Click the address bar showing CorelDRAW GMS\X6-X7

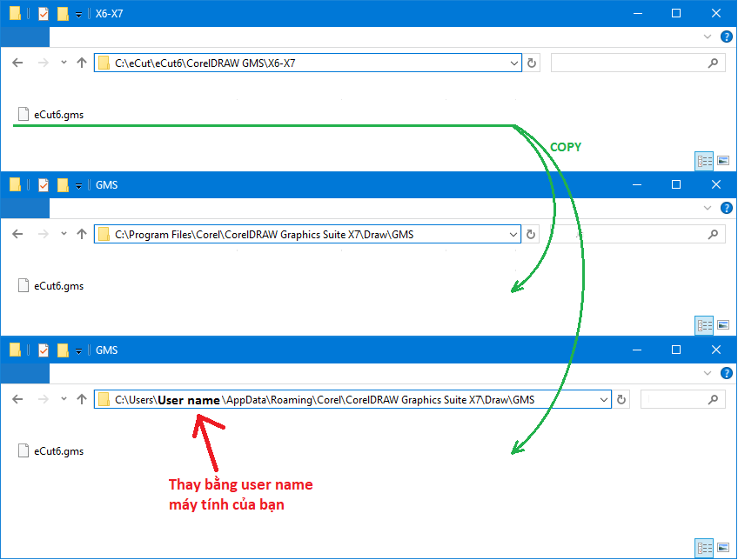coord(308,63)
